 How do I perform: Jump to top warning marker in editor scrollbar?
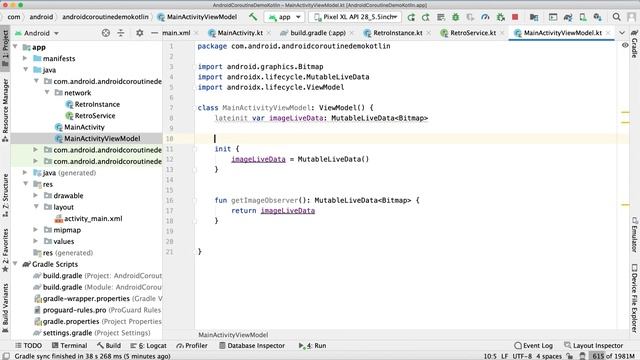point(625,112)
